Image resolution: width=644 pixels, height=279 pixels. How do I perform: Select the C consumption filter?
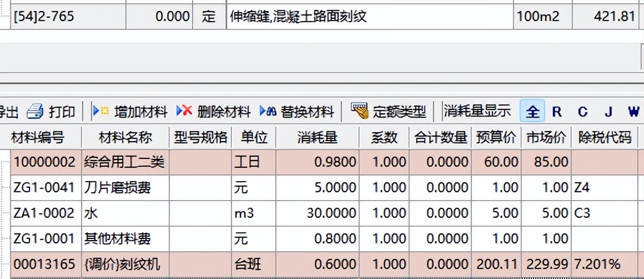point(582,111)
